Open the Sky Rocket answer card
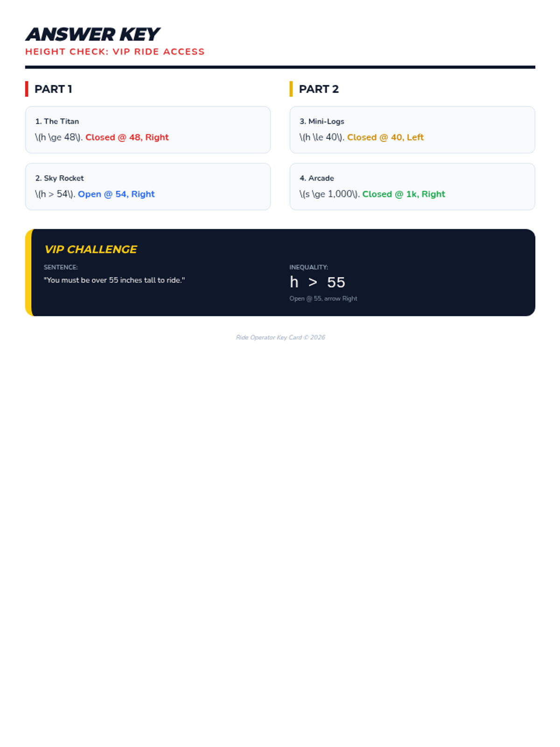Screen dimensions: 560x747 tap(148, 187)
